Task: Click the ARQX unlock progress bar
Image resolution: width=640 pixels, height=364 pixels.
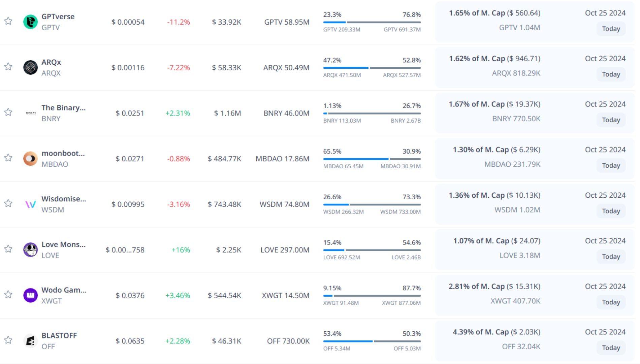Action: [x=372, y=68]
